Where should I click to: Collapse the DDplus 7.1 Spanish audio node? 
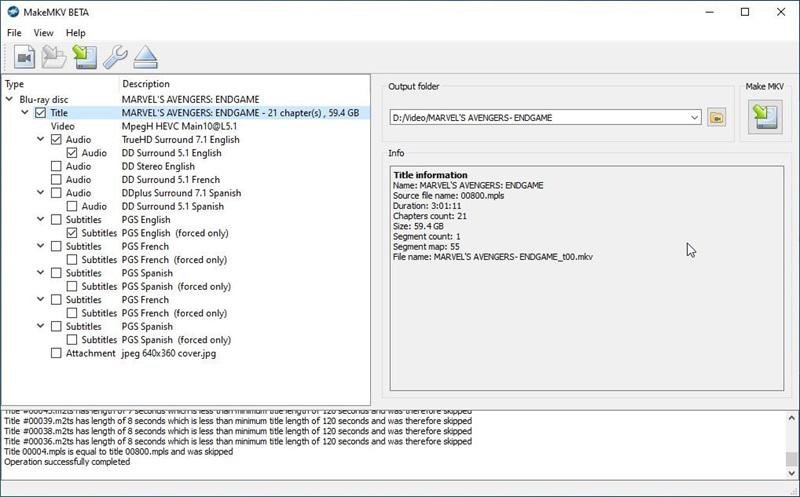tap(40, 192)
